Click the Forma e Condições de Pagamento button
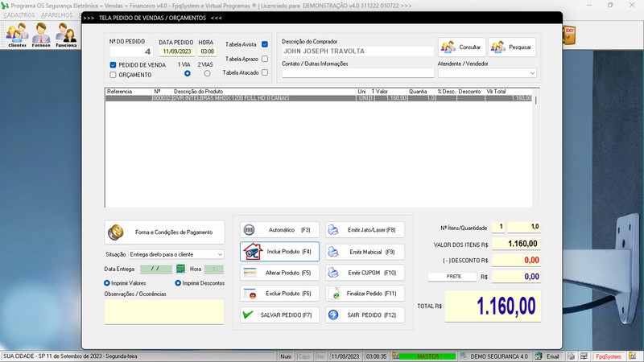The width and height of the screenshot is (644, 362). [164, 232]
